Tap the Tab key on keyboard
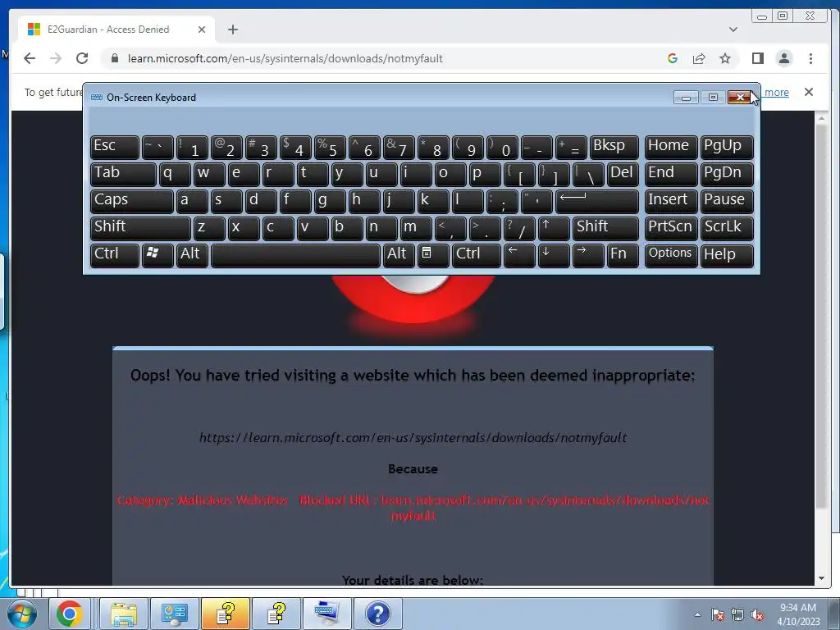This screenshot has width=840, height=630. 123,174
